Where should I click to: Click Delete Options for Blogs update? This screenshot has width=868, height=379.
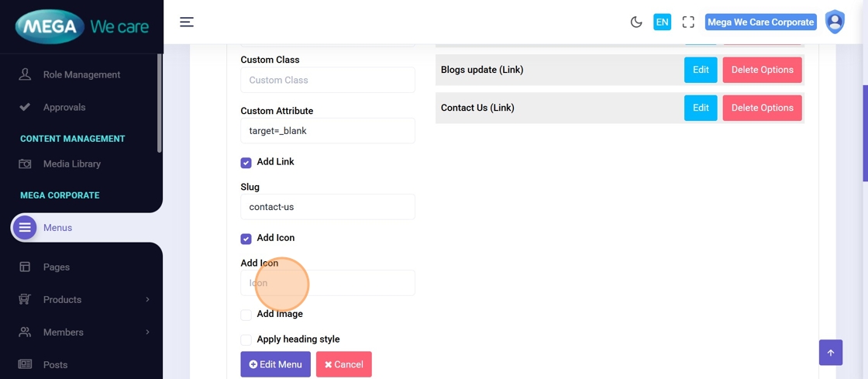[762, 70]
